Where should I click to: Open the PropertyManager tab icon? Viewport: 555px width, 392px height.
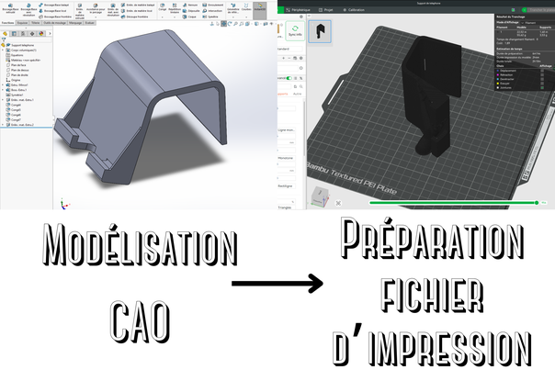click(x=14, y=34)
